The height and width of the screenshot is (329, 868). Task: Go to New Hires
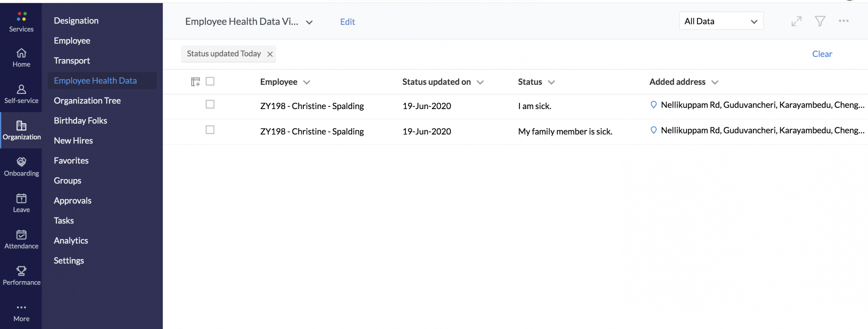coord(73,140)
